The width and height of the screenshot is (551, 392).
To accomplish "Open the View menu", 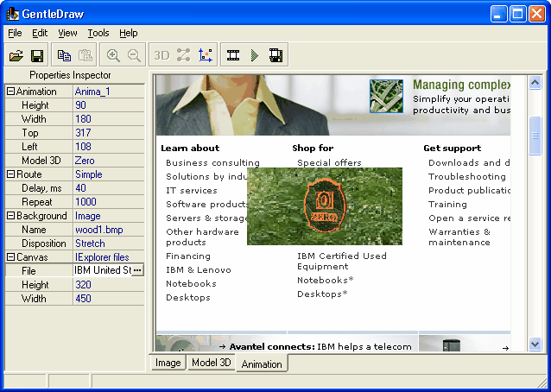I will (67, 33).
